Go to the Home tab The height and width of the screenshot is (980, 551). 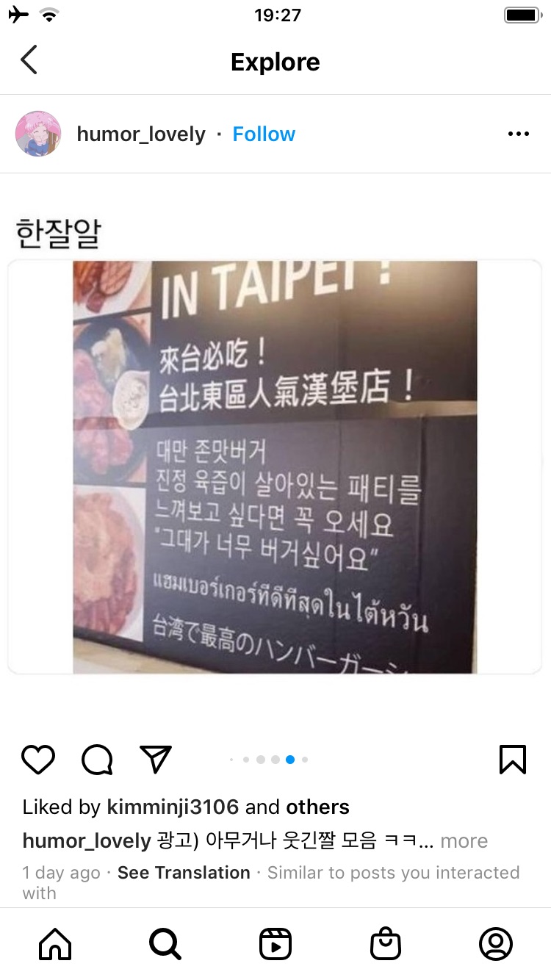(x=55, y=944)
